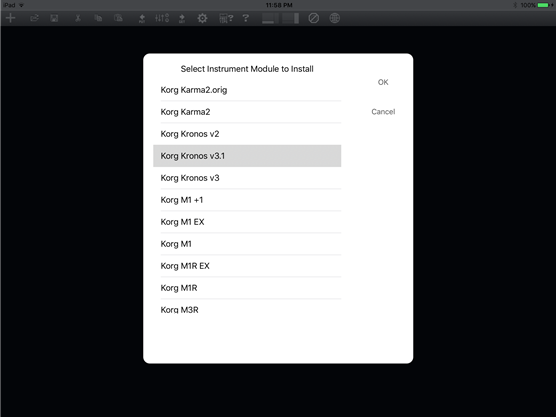Pick Korg M1R EX from the list

coord(247,266)
